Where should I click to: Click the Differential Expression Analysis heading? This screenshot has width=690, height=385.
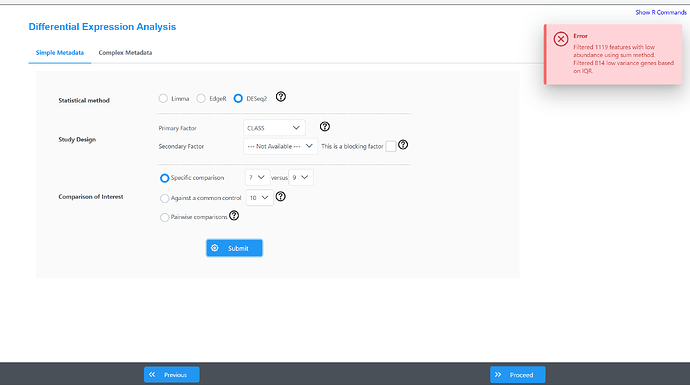(102, 27)
